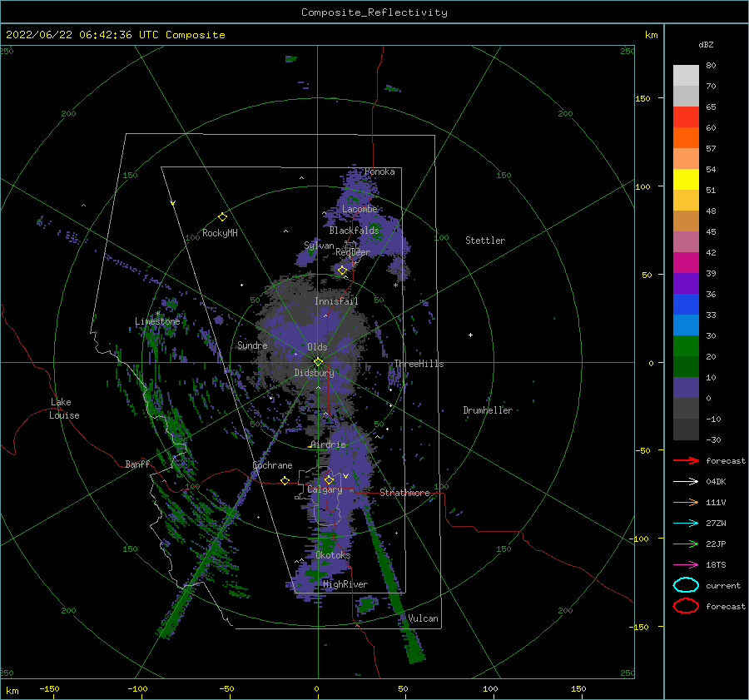The width and height of the screenshot is (749, 700).
Task: Select the bright green 20–30 dBZ swatch
Action: (x=686, y=346)
